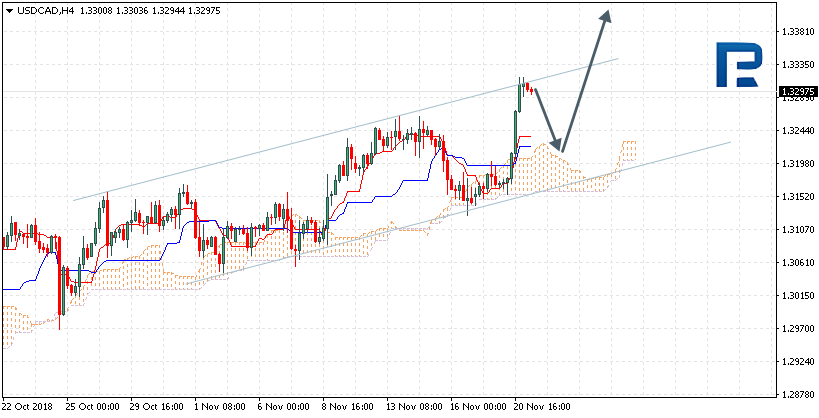
Task: Click the blue R logo
Action: (743, 67)
